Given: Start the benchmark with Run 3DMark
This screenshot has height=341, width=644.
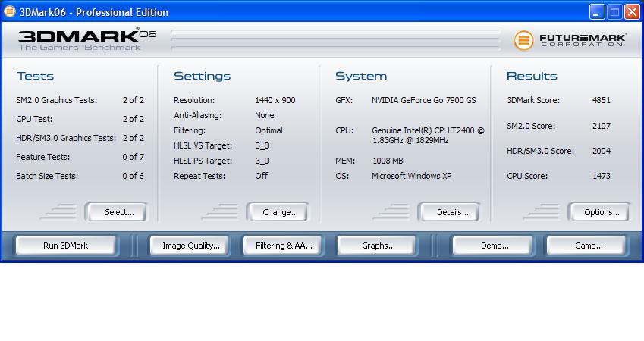Looking at the screenshot, I should pyautogui.click(x=66, y=246).
